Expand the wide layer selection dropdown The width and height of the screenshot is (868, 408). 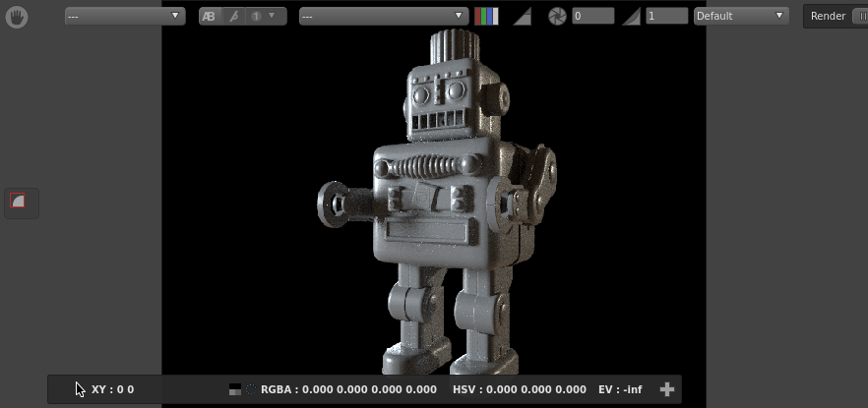pyautogui.click(x=384, y=17)
